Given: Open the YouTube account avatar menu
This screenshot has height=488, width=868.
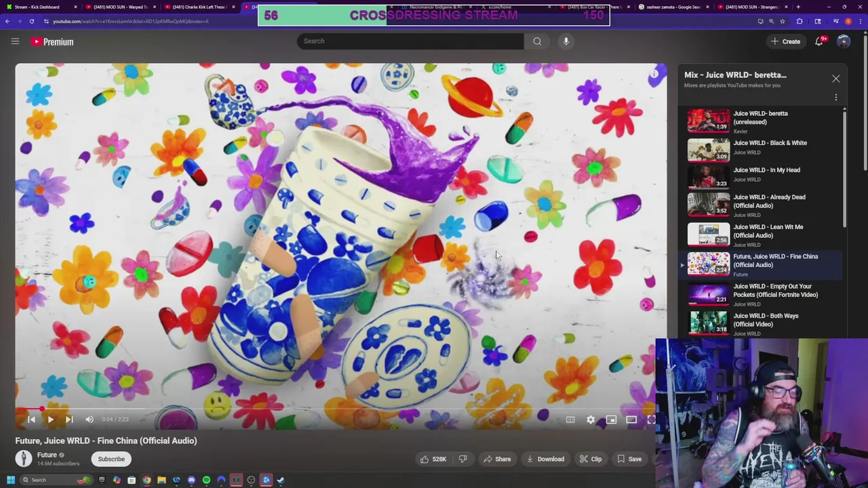Looking at the screenshot, I should pyautogui.click(x=844, y=41).
